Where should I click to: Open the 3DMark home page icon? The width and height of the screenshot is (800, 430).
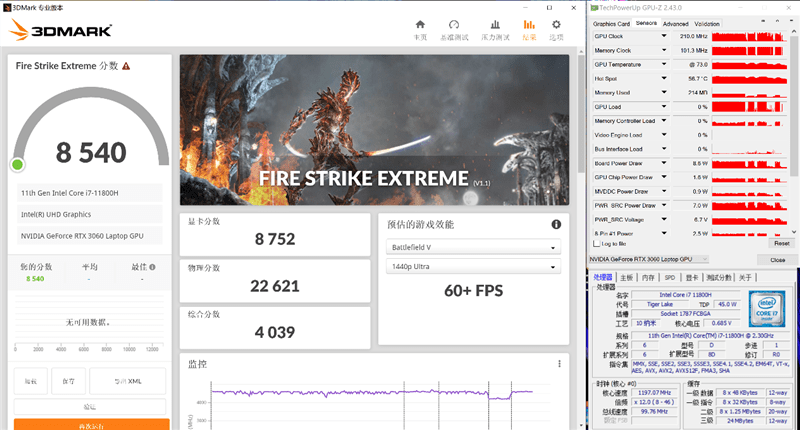420,24
